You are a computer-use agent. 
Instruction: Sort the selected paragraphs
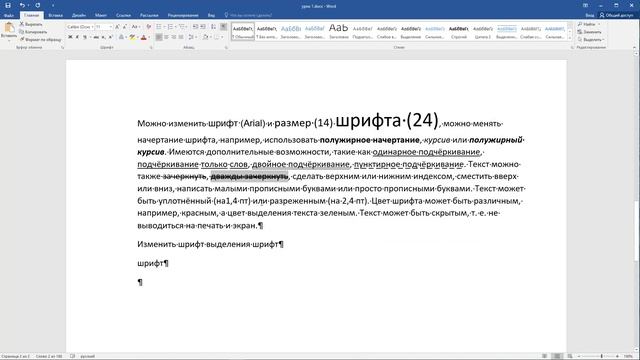pyautogui.click(x=213, y=27)
